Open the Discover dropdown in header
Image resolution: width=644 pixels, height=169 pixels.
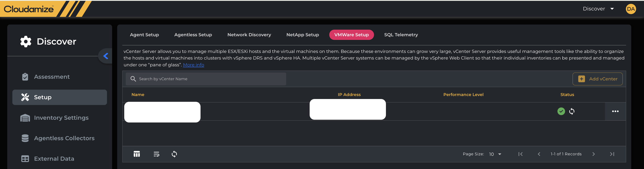coord(598,9)
